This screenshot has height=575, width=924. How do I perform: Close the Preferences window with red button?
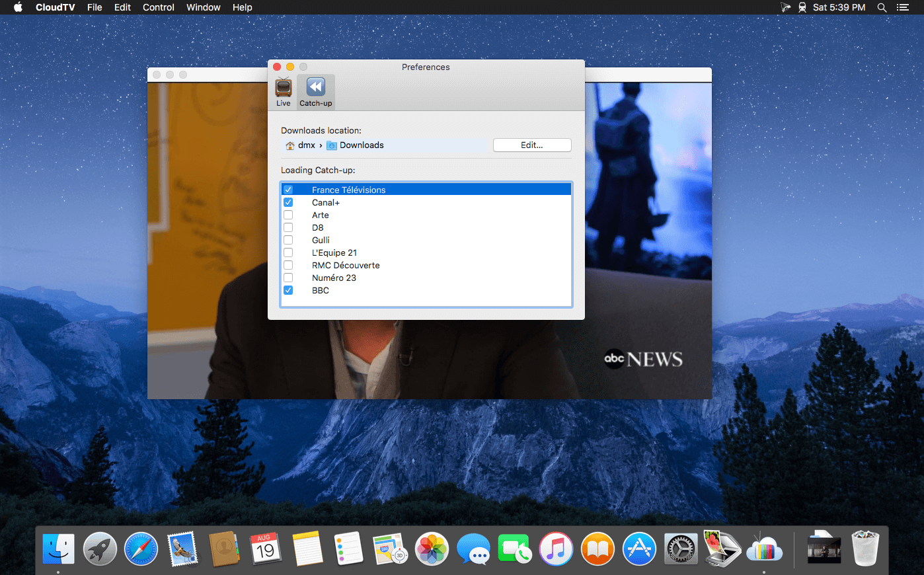(x=277, y=67)
